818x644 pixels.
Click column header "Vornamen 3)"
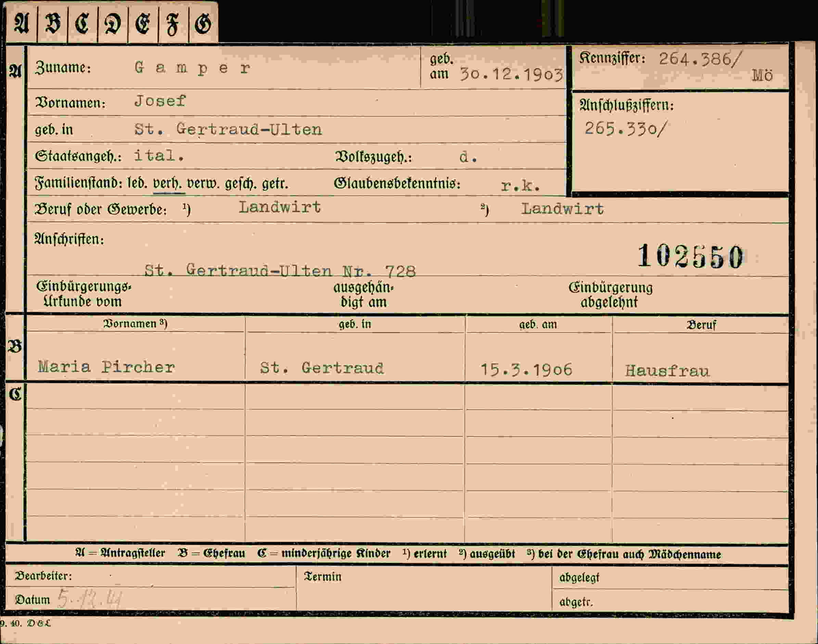135,323
